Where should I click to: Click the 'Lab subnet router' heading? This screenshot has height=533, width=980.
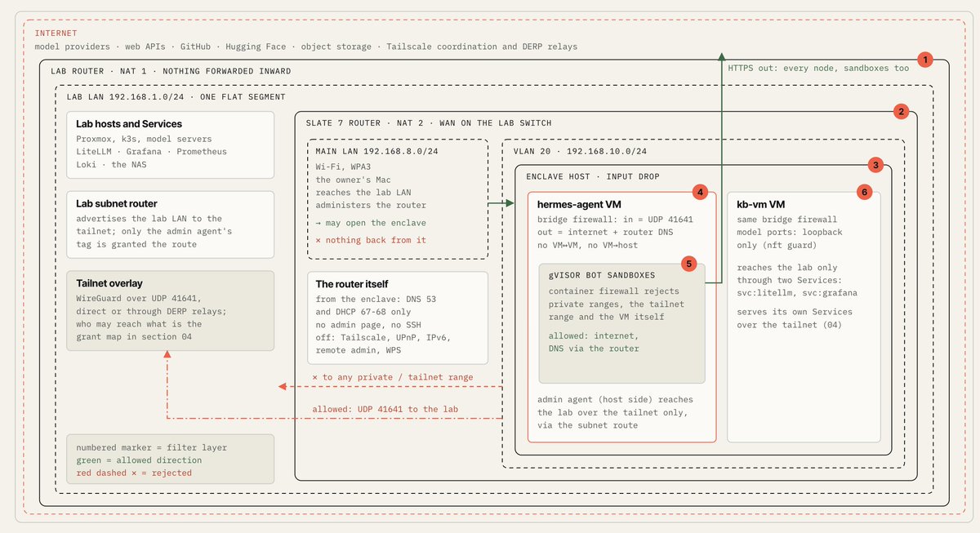117,204
